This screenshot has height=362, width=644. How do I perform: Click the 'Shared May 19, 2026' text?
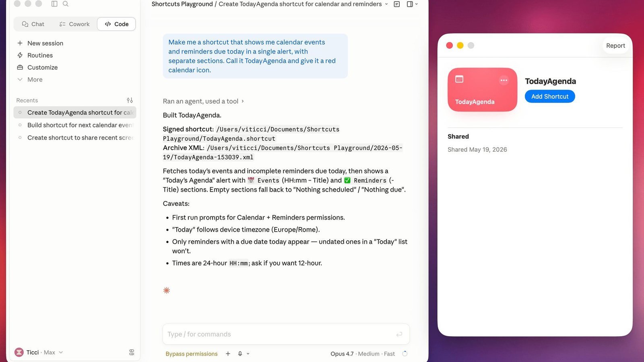477,150
